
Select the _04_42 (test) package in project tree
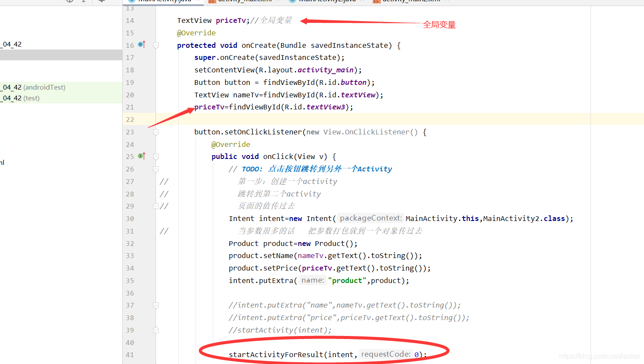pos(20,98)
